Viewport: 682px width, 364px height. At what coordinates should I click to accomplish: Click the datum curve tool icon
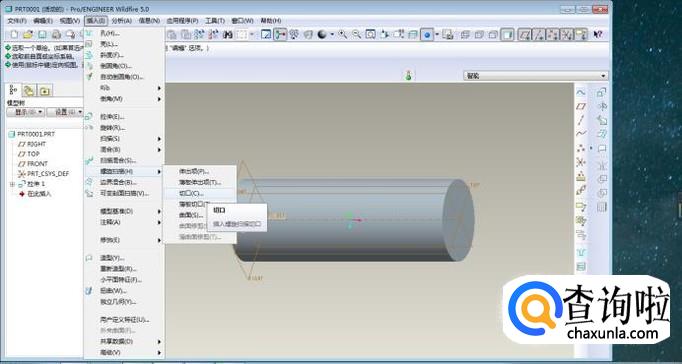[x=581, y=134]
